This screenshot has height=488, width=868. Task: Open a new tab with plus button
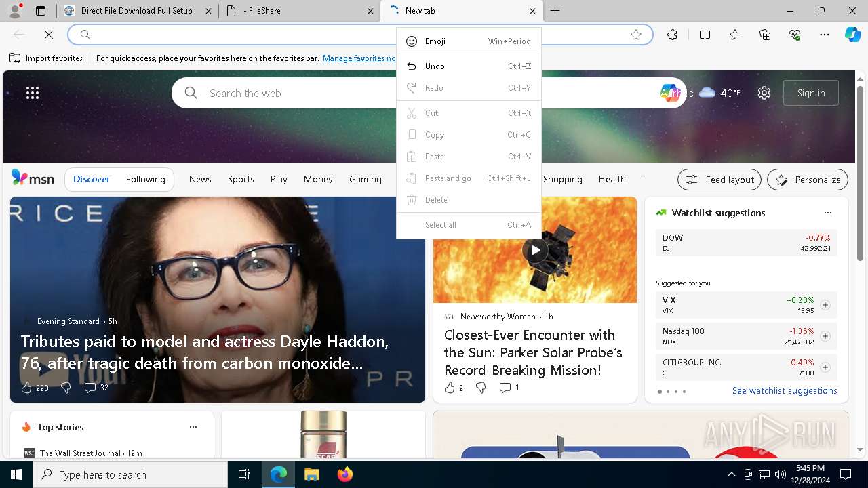point(555,11)
